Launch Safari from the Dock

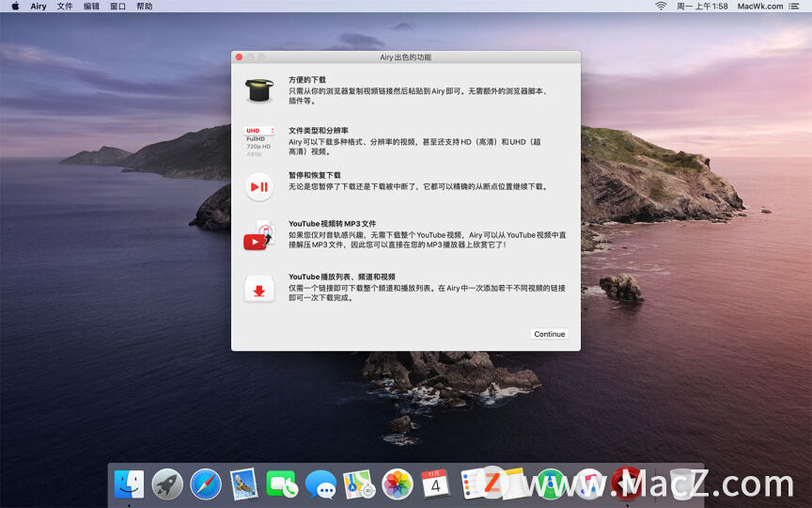(206, 484)
